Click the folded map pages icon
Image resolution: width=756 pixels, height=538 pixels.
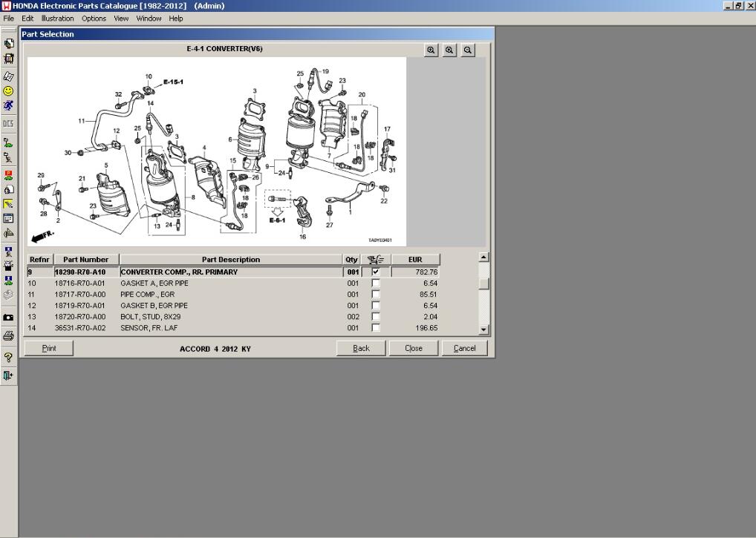click(x=8, y=76)
